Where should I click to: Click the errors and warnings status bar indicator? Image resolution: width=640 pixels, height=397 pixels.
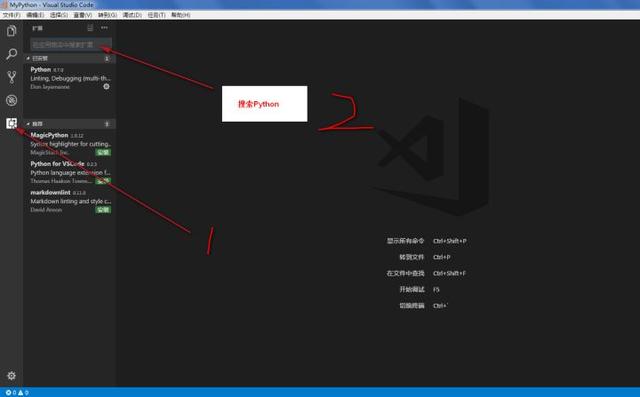(x=17, y=393)
